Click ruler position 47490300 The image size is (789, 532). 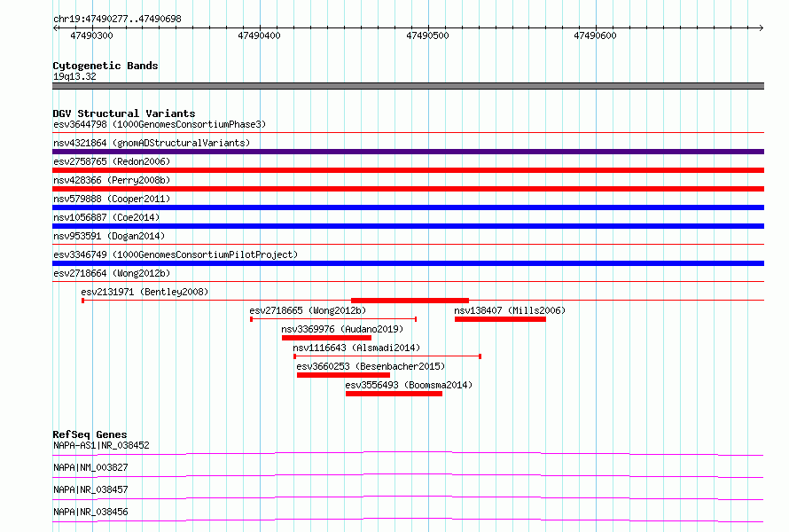[x=91, y=35]
